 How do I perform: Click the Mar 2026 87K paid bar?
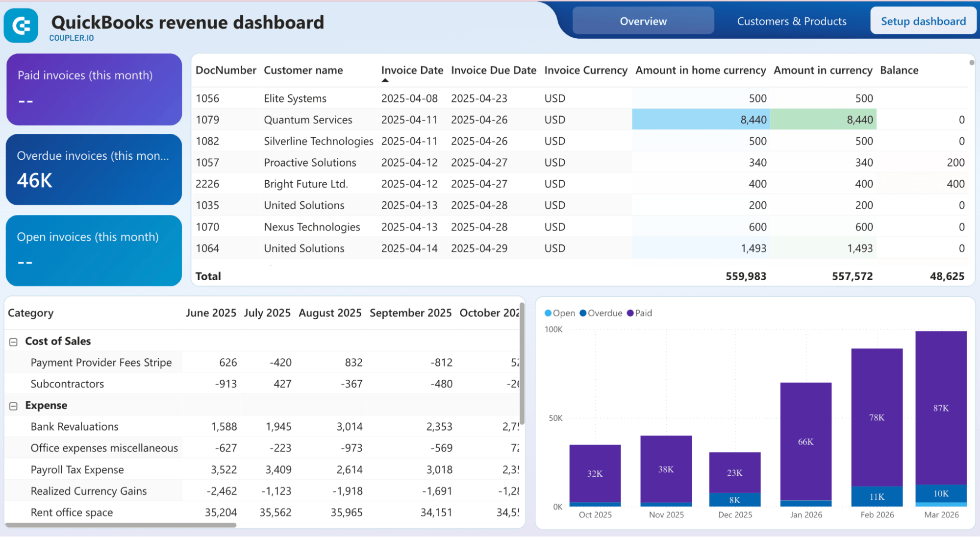pyautogui.click(x=941, y=408)
